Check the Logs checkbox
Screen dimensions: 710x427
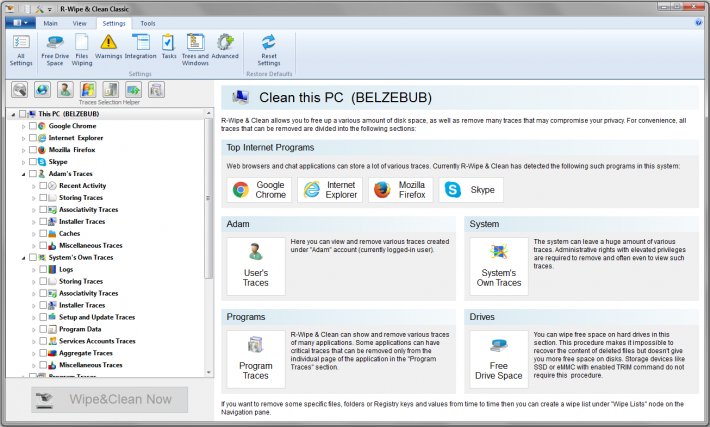(43, 269)
